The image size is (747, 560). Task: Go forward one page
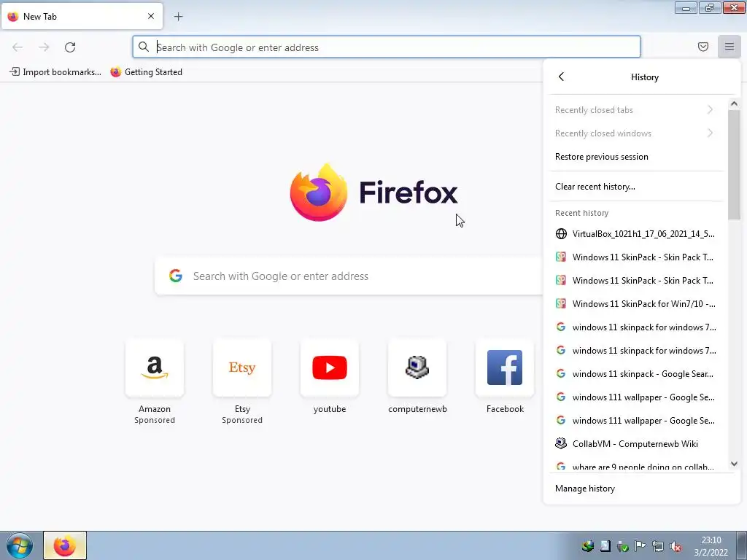tap(44, 47)
